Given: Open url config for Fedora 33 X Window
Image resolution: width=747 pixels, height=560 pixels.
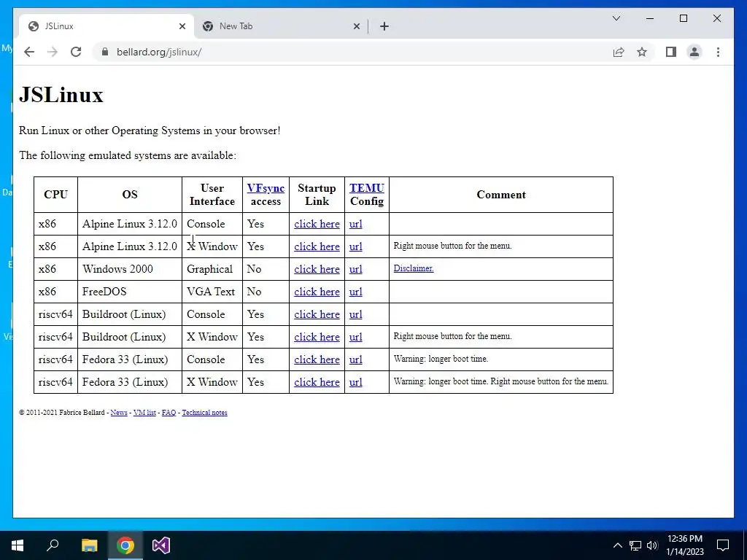Looking at the screenshot, I should (356, 382).
